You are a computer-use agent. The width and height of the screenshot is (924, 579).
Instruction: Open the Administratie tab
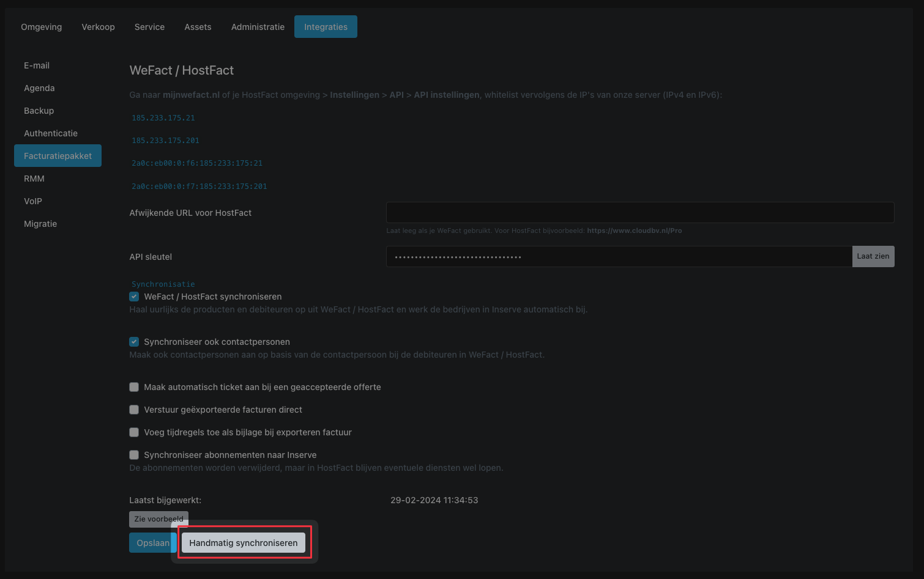[x=258, y=27]
